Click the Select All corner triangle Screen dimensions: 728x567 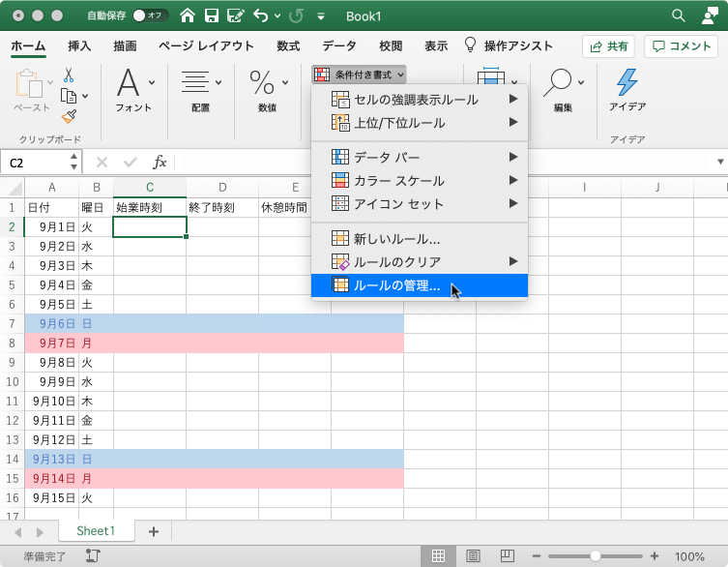[x=15, y=189]
